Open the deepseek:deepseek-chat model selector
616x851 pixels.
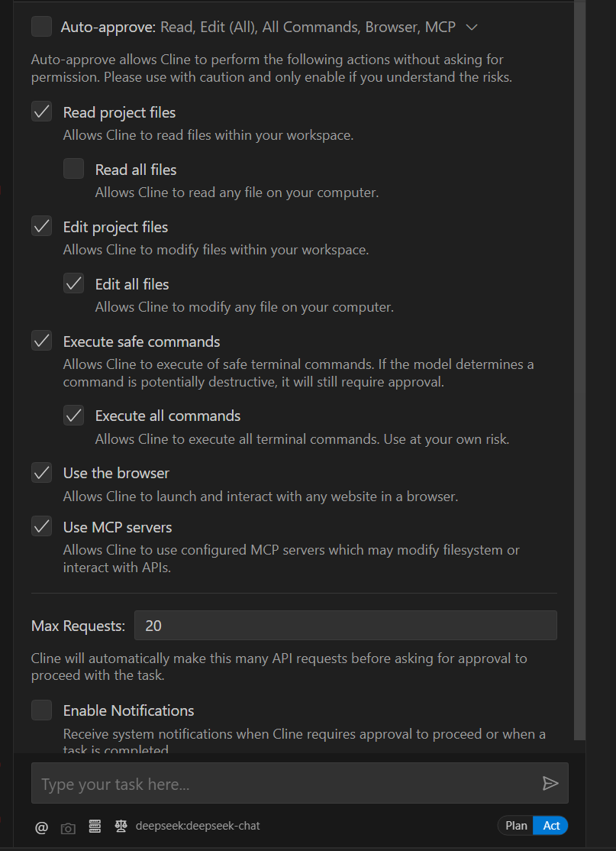point(197,826)
